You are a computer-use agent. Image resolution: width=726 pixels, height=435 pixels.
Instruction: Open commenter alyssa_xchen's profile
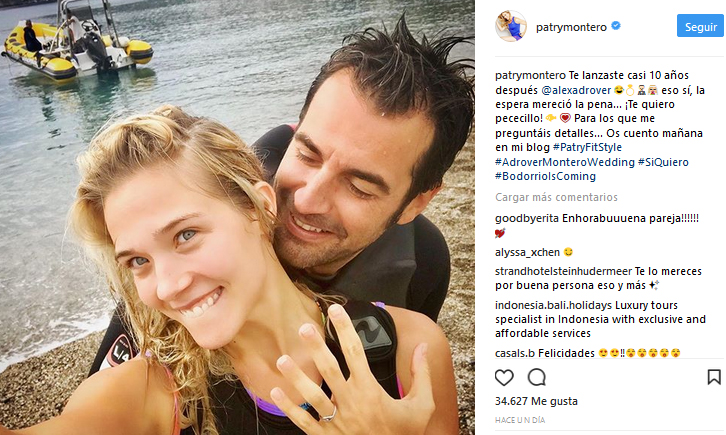(x=527, y=252)
